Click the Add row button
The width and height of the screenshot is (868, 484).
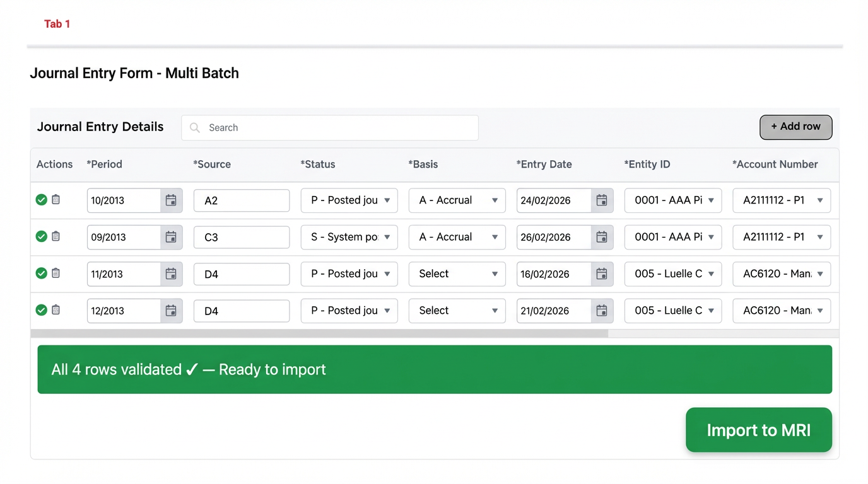tap(795, 127)
